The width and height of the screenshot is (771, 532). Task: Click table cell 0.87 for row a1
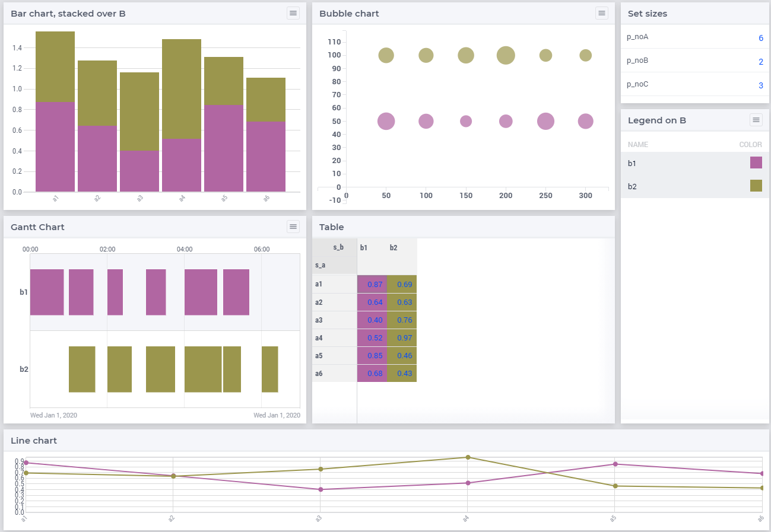372,284
